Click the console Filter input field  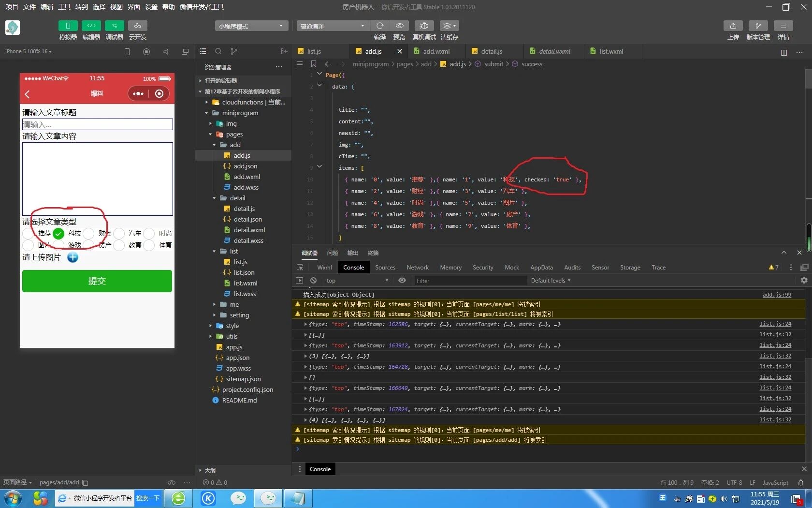click(x=470, y=281)
